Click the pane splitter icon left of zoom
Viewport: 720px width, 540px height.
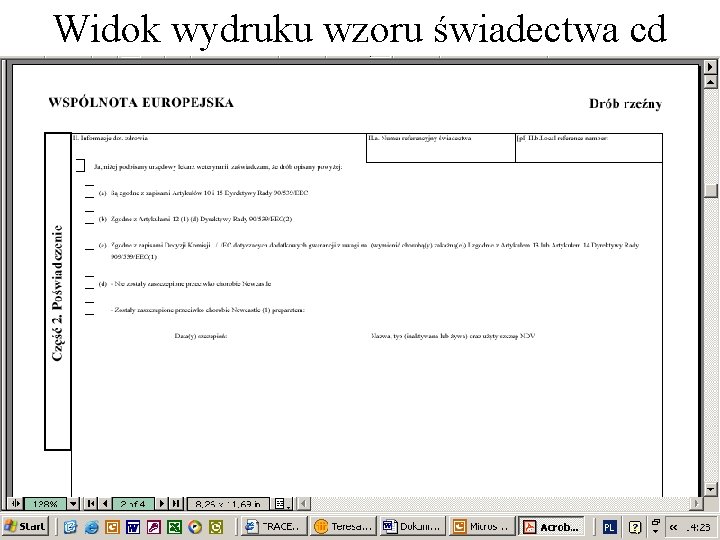point(15,504)
